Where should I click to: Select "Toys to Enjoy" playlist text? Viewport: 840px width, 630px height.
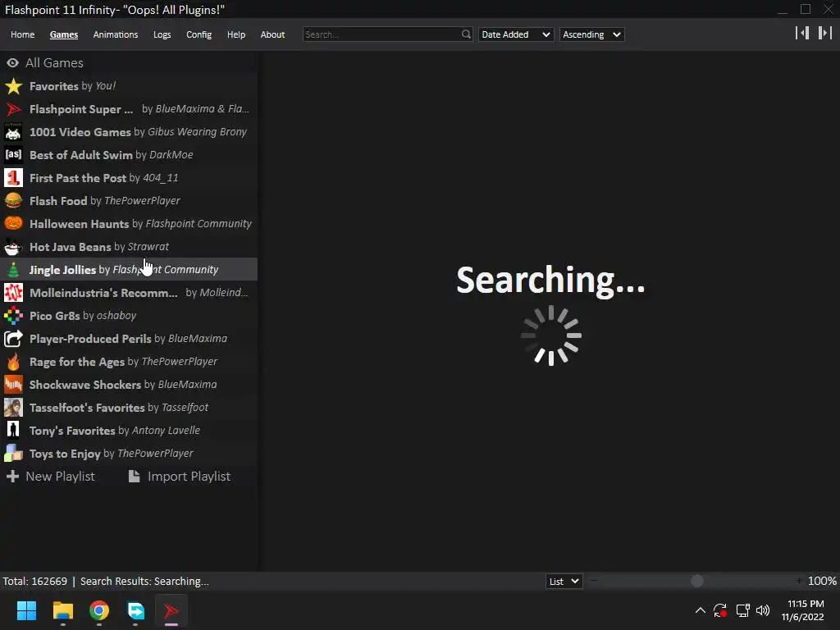coord(65,454)
